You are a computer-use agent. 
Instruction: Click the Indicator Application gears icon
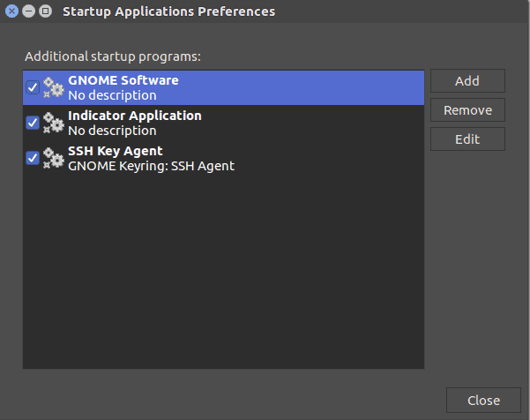pyautogui.click(x=54, y=123)
